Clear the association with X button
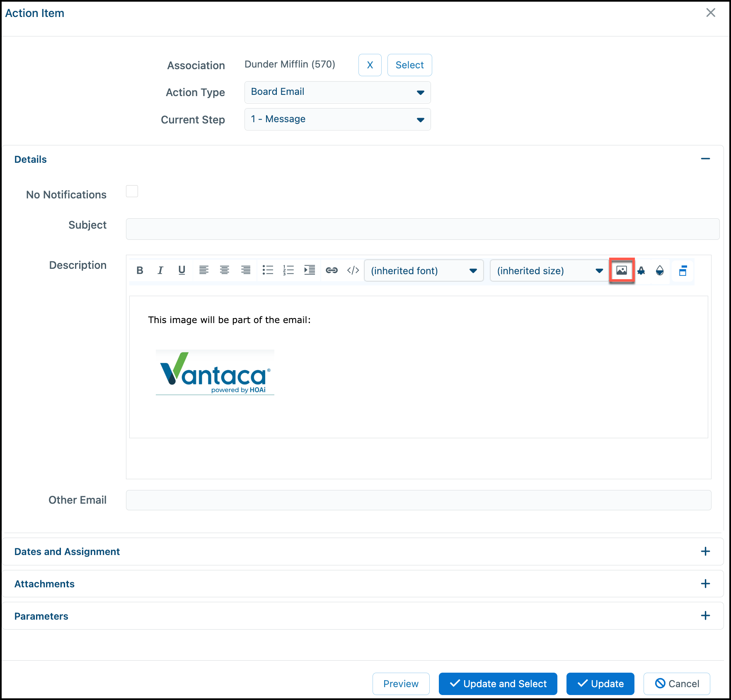 [370, 65]
